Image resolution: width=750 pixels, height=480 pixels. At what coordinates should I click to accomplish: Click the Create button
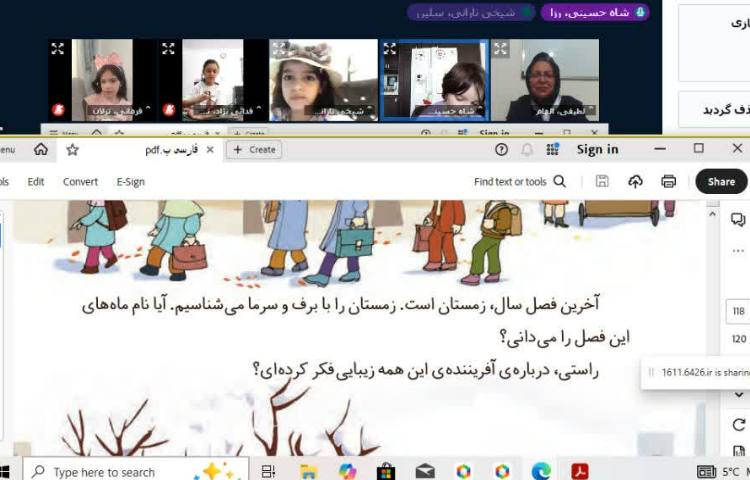[x=254, y=150]
